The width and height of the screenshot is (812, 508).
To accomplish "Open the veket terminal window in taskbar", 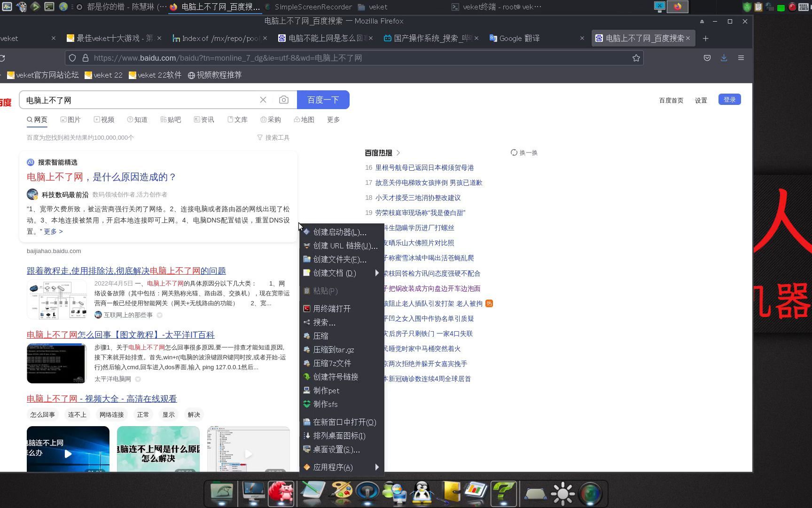I will pos(496,7).
